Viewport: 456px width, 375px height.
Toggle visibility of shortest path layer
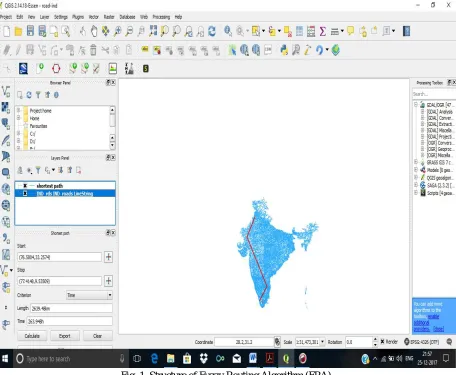tap(25, 186)
